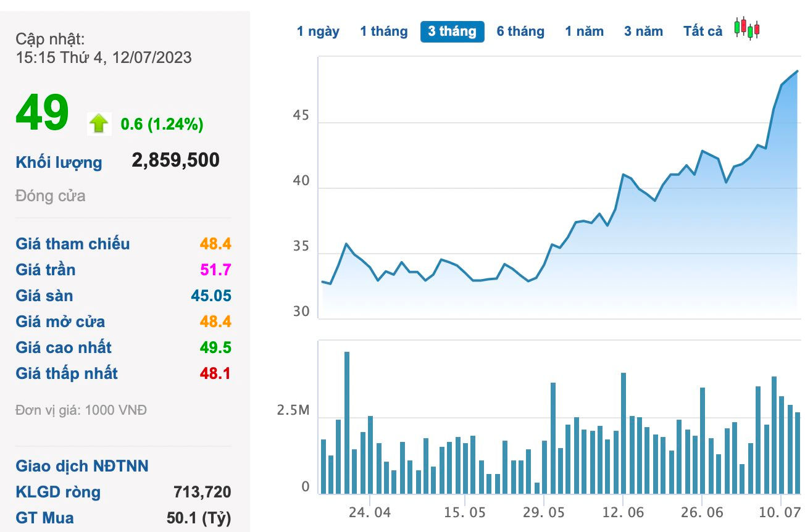805x532 pixels.
Task: Click the buy value 50.1 (Tỷ)
Action: [199, 518]
